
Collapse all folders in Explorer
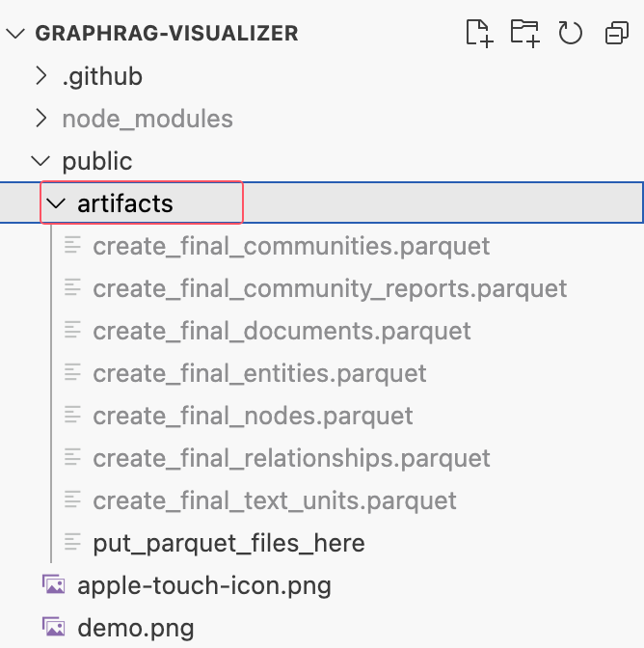(616, 33)
